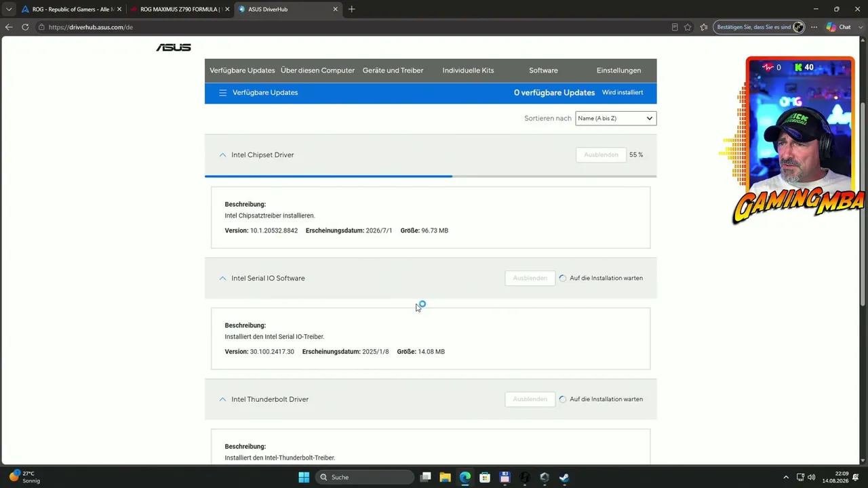Viewport: 868px width, 488px height.
Task: Close the ROG MAXIMUS Z790 FORMULA tab
Action: pyautogui.click(x=226, y=9)
